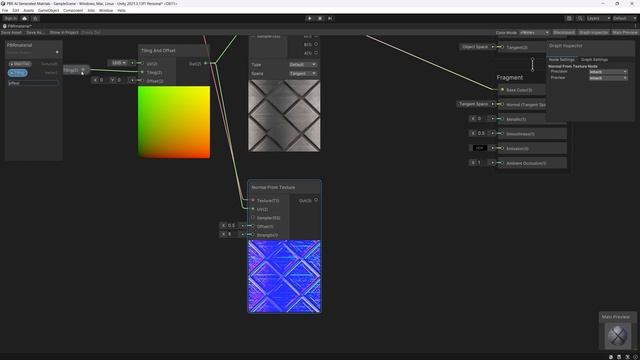Screen dimensions: 640x360
Task: Open the File menu
Action: (x=5, y=10)
